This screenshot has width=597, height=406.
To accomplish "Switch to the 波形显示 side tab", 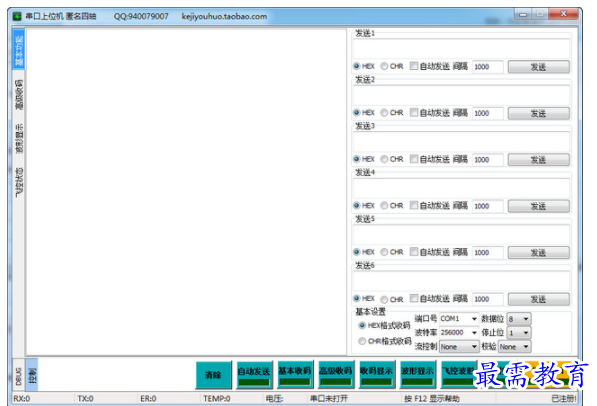I will [19, 138].
